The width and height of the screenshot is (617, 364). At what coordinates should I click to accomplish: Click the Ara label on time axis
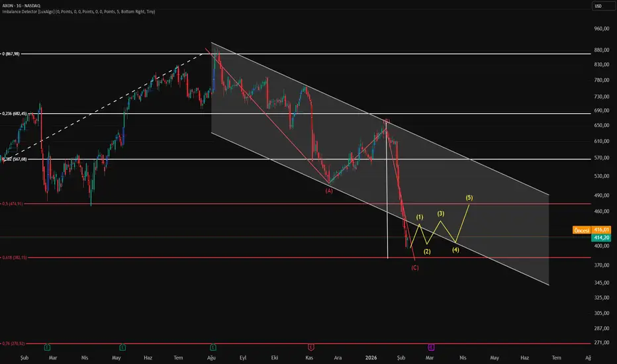coord(338,357)
